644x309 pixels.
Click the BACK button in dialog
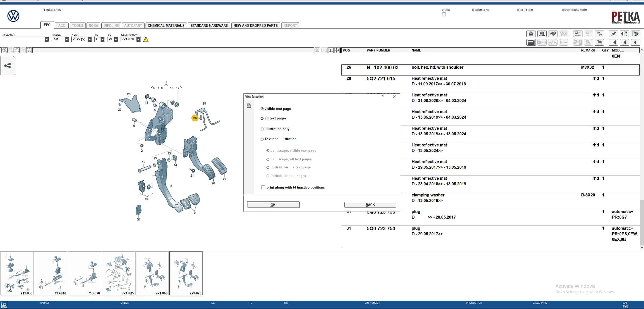370,205
